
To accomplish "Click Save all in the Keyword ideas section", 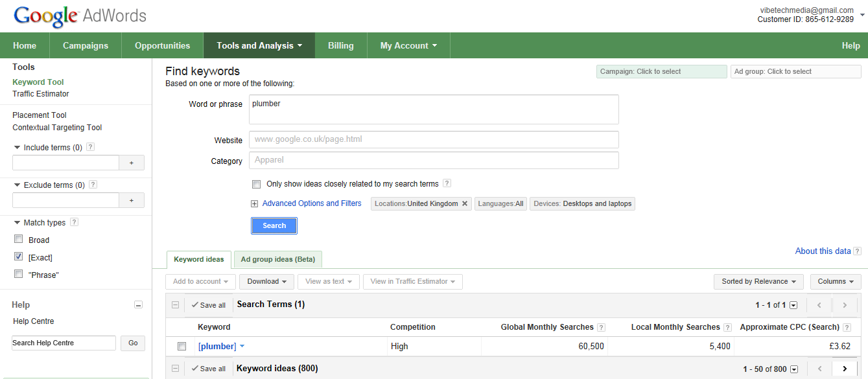I will [209, 369].
